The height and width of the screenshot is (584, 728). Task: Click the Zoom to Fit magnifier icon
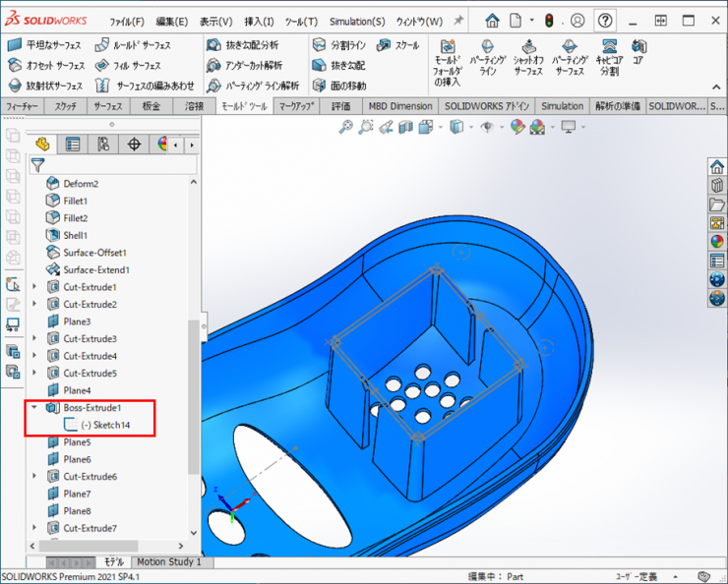(345, 127)
